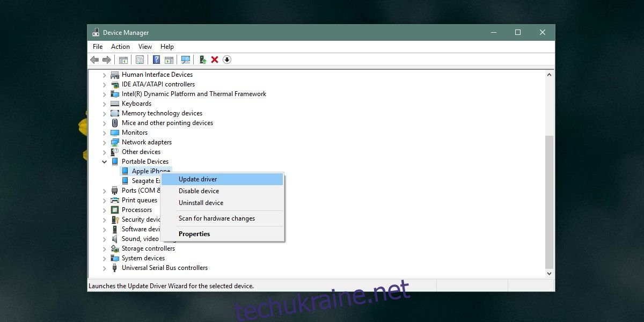Click the Other devices question-mark icon
This screenshot has width=644, height=322.
[x=115, y=152]
